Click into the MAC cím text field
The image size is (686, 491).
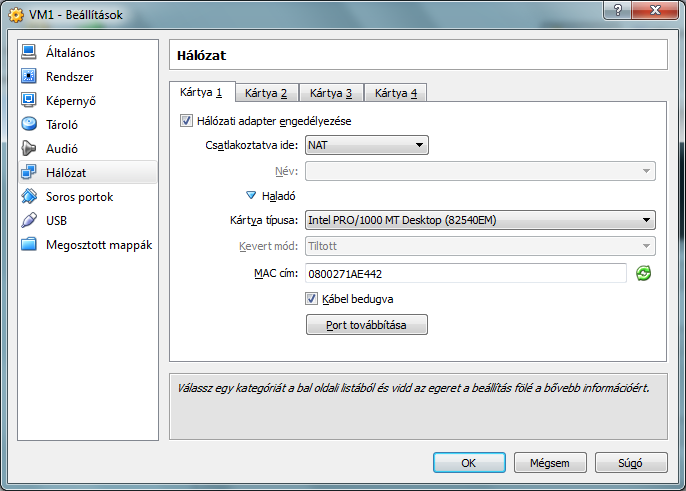465,273
